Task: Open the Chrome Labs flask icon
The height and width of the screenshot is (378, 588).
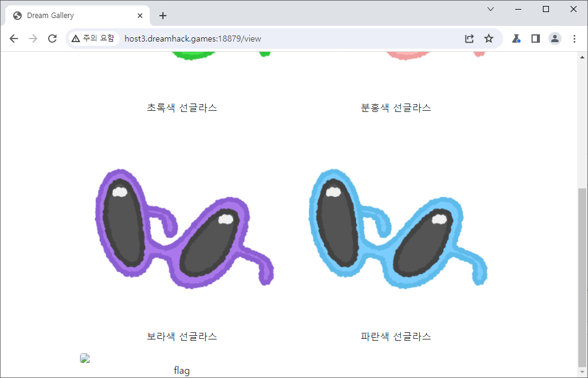Action: (x=516, y=39)
